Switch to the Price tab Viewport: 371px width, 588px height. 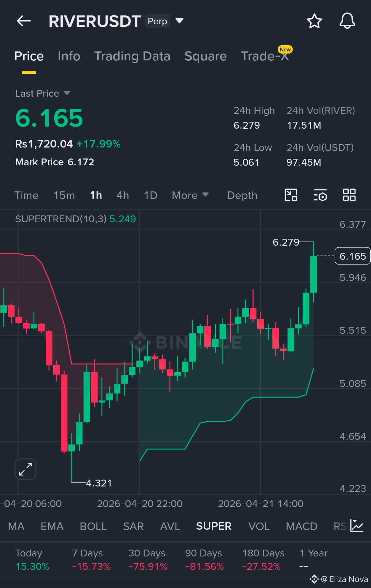point(29,56)
